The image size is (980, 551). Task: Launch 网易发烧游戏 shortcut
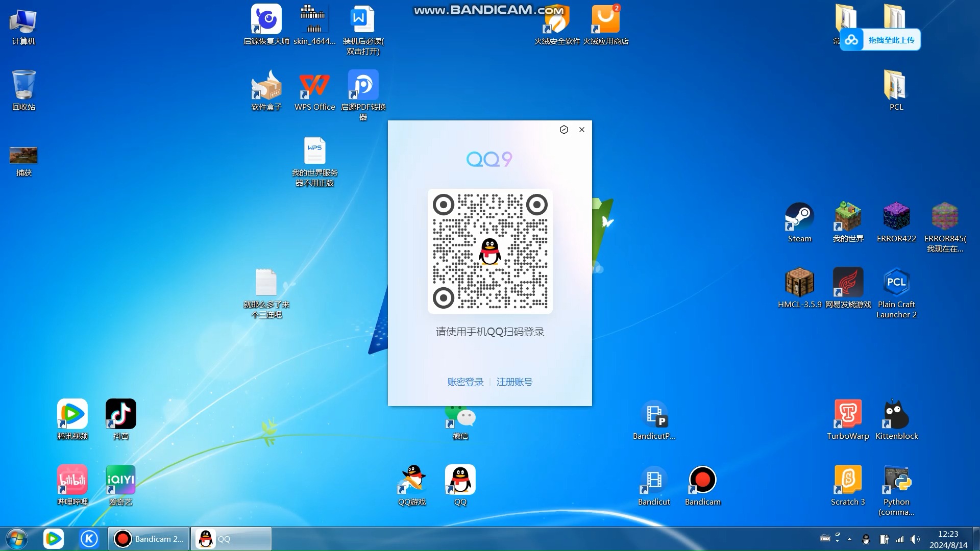pyautogui.click(x=848, y=288)
